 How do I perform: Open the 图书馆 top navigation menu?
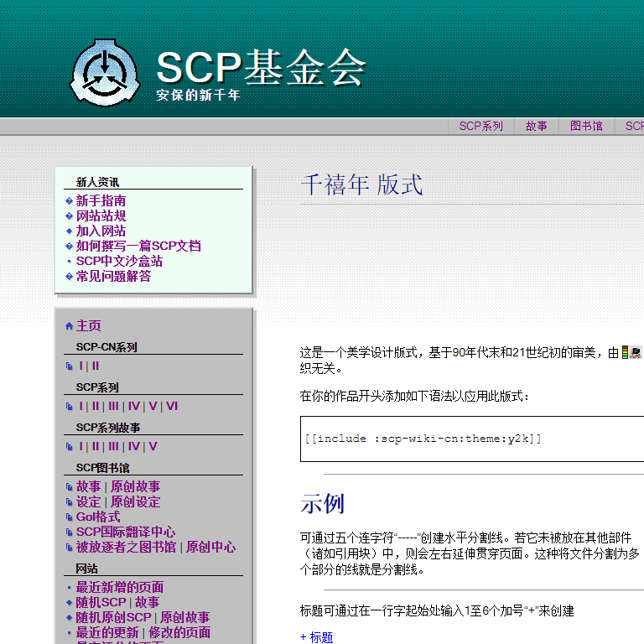586,127
